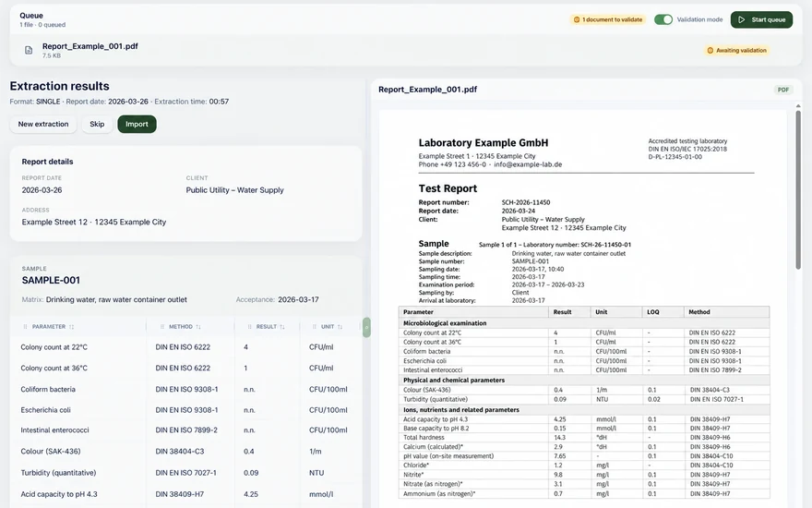Click the Awaiting validation badge

pyautogui.click(x=736, y=50)
